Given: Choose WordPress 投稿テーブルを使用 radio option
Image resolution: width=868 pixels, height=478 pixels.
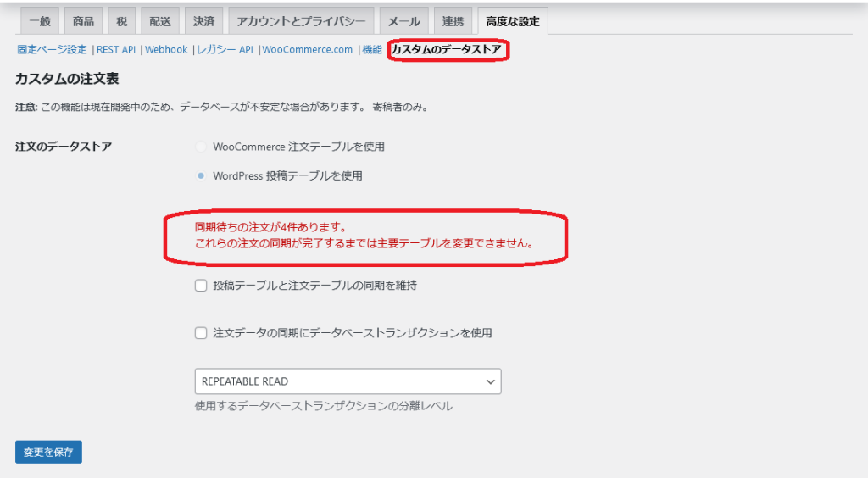Looking at the screenshot, I should coord(201,176).
